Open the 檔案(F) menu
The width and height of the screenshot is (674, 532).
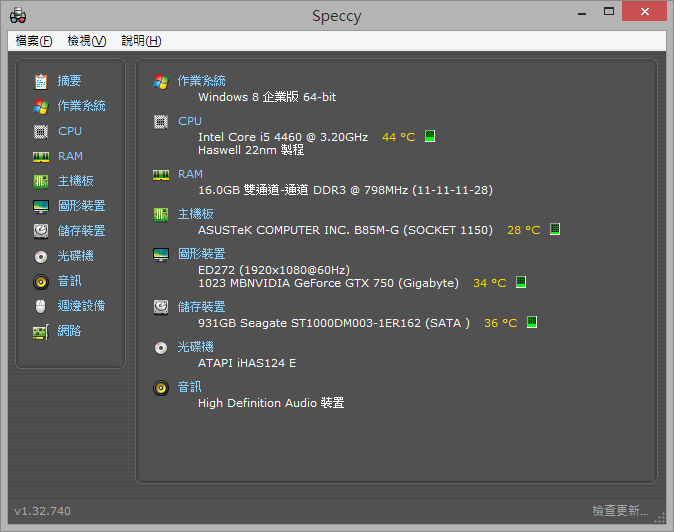(34, 41)
